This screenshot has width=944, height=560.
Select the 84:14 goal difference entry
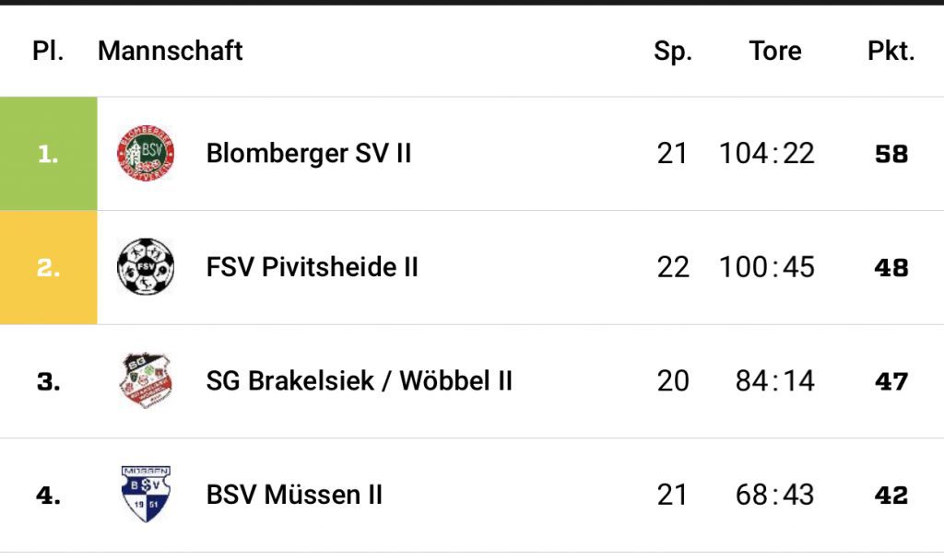pos(775,380)
